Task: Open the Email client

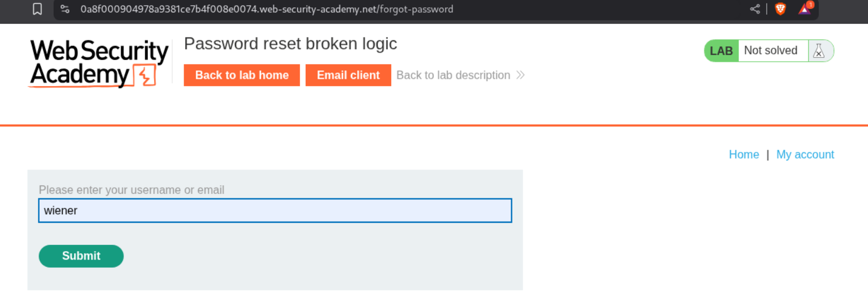Action: pyautogui.click(x=348, y=75)
